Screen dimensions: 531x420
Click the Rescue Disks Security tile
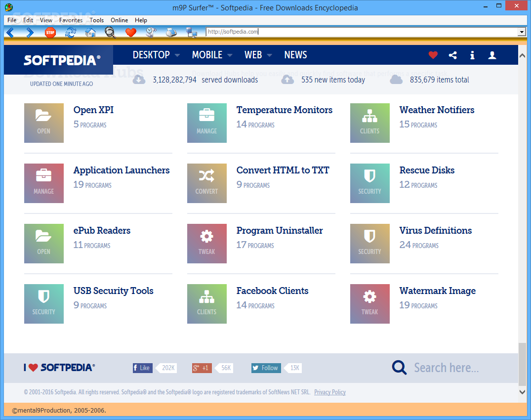pos(370,183)
